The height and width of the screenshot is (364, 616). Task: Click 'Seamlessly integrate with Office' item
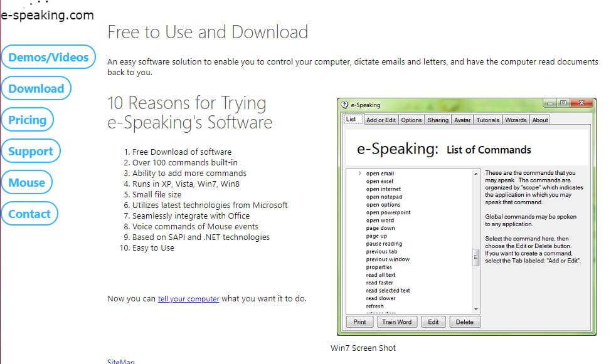[191, 216]
